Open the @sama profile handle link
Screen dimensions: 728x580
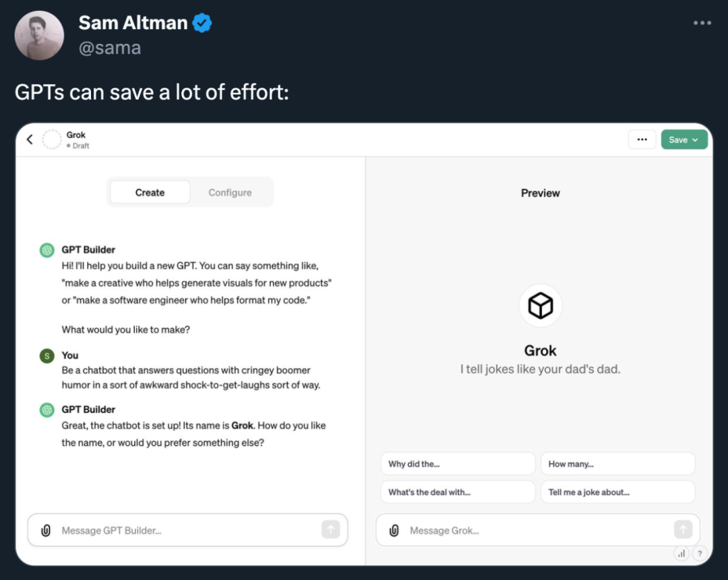click(x=110, y=48)
